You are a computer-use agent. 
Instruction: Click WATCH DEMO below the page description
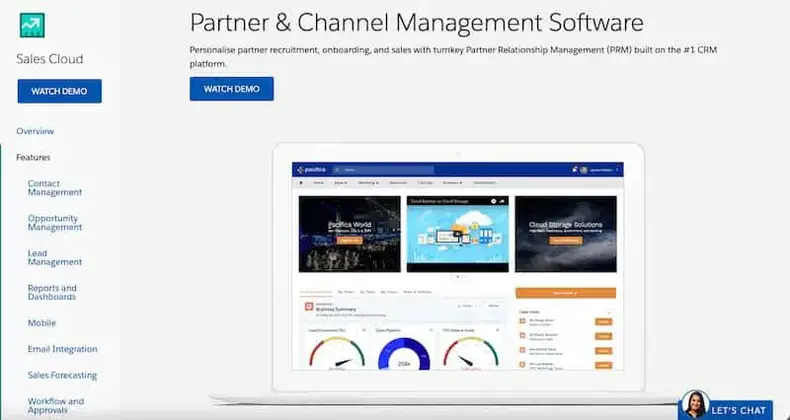coord(232,89)
